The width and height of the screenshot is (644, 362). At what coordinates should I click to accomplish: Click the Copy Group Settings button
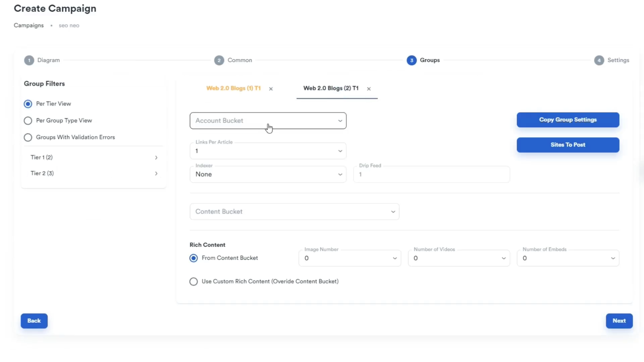pos(568,120)
